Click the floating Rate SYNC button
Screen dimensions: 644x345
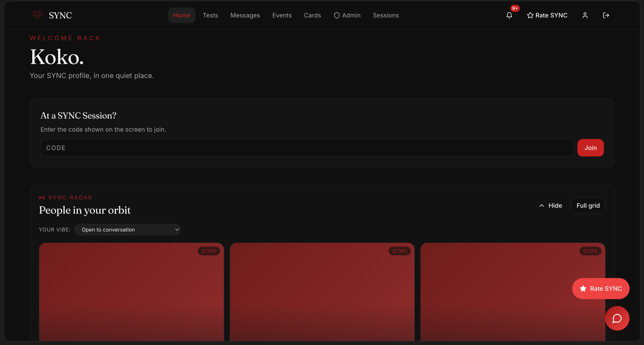tap(601, 289)
